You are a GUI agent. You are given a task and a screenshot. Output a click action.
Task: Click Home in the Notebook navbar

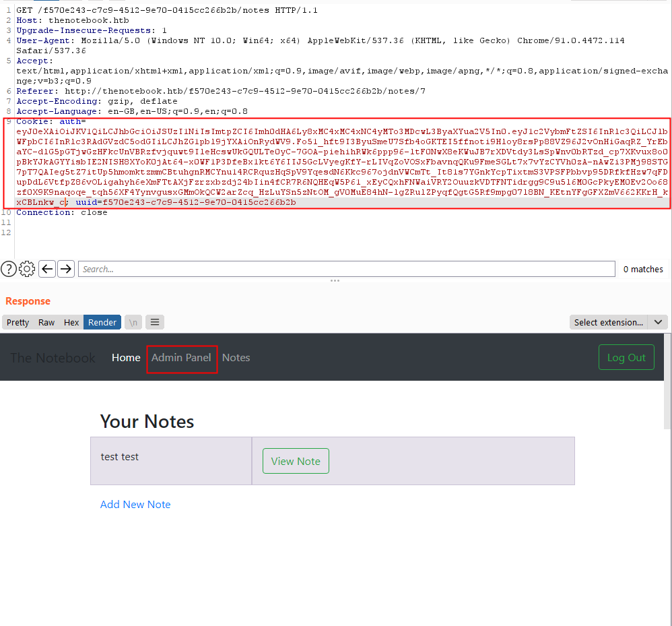pyautogui.click(x=126, y=357)
